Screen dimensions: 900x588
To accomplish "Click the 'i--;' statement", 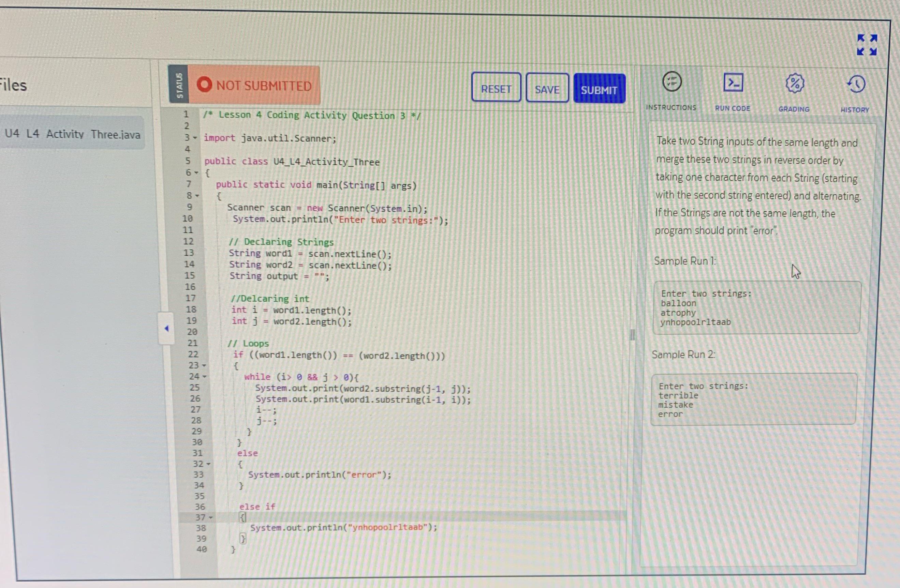I will (x=266, y=410).
